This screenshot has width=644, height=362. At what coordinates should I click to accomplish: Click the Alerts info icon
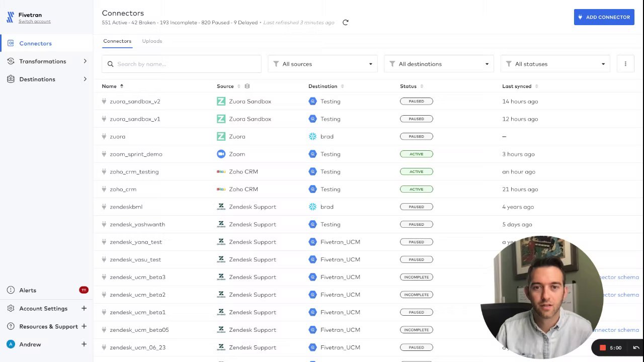[11, 290]
